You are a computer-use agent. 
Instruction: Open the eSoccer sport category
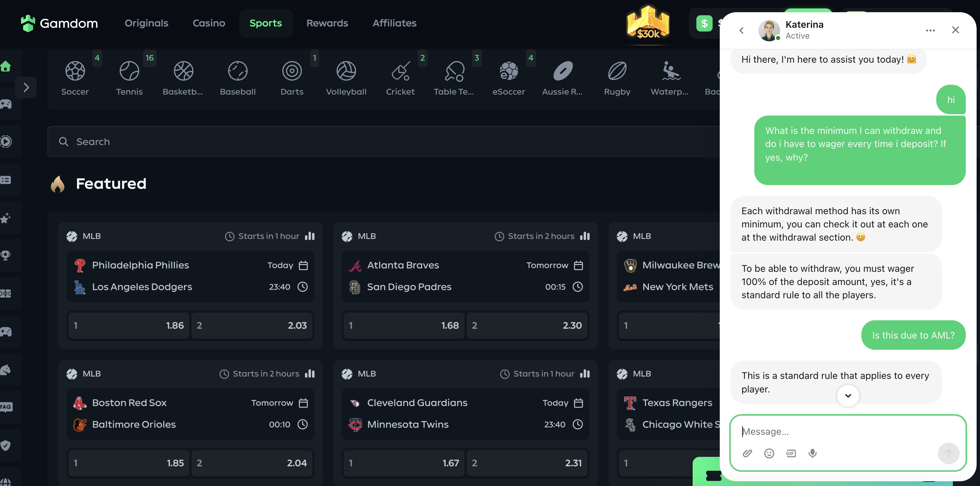[509, 79]
